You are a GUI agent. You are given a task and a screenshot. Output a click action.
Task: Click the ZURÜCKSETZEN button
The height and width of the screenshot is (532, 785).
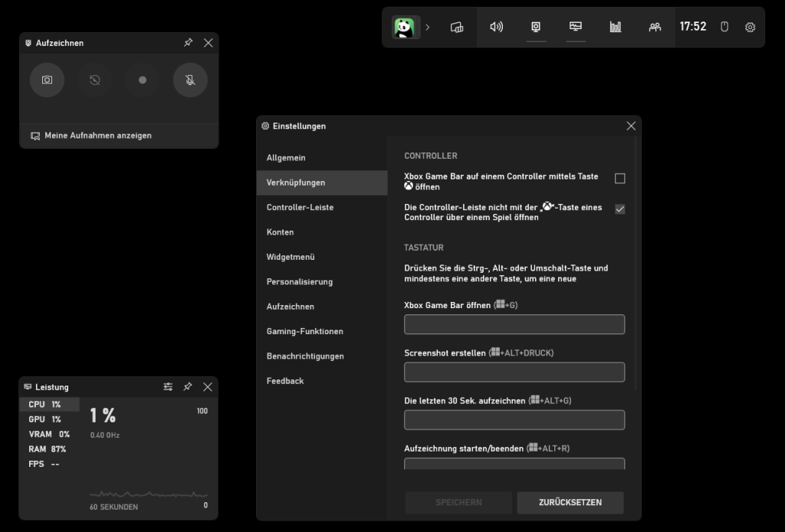coord(570,502)
